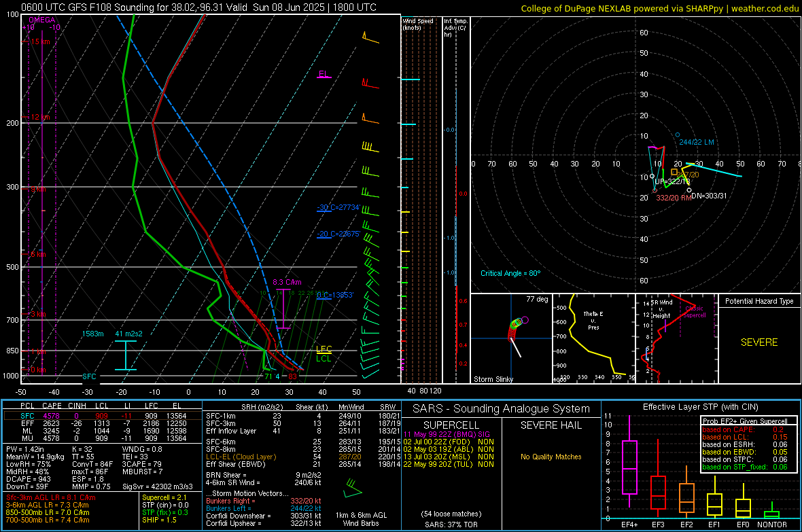The width and height of the screenshot is (802, 532).
Task: Click the Supercell = 2.1 index
Action: pos(164,497)
